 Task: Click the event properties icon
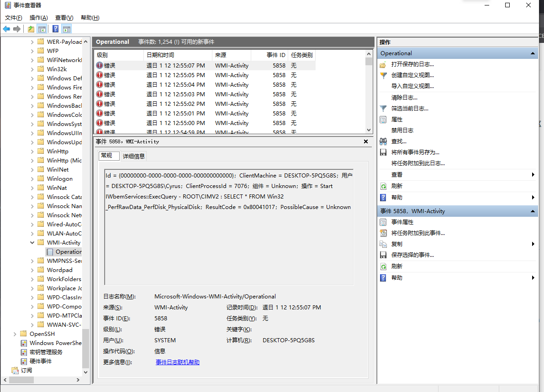(x=383, y=222)
